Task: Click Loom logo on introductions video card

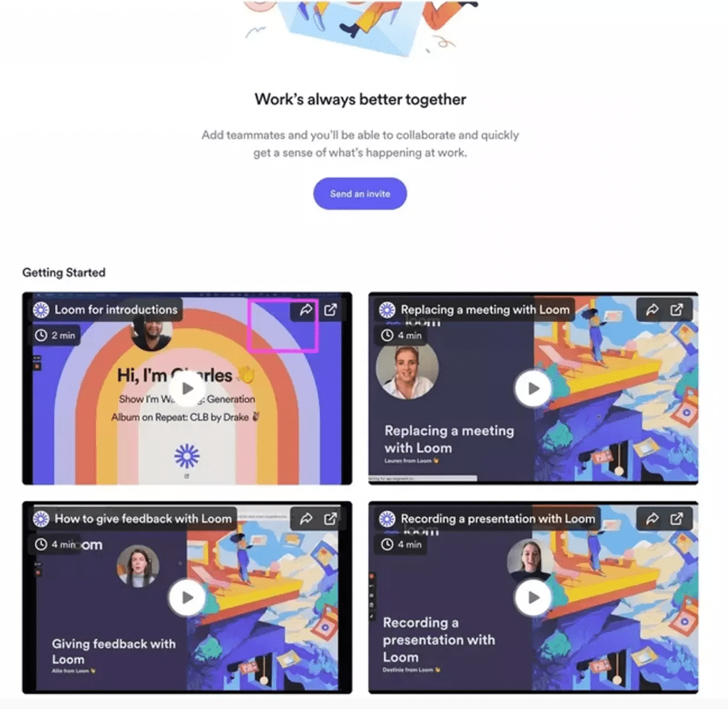Action: pyautogui.click(x=41, y=310)
